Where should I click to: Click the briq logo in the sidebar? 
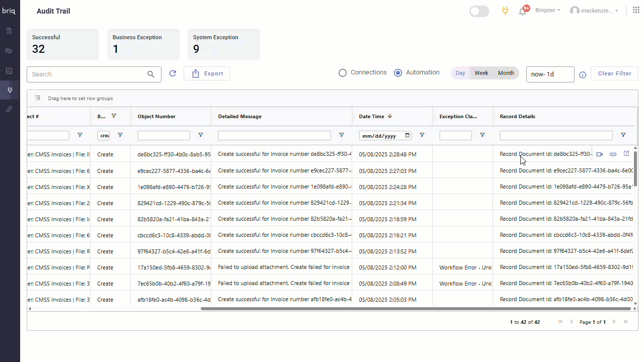coord(9,11)
